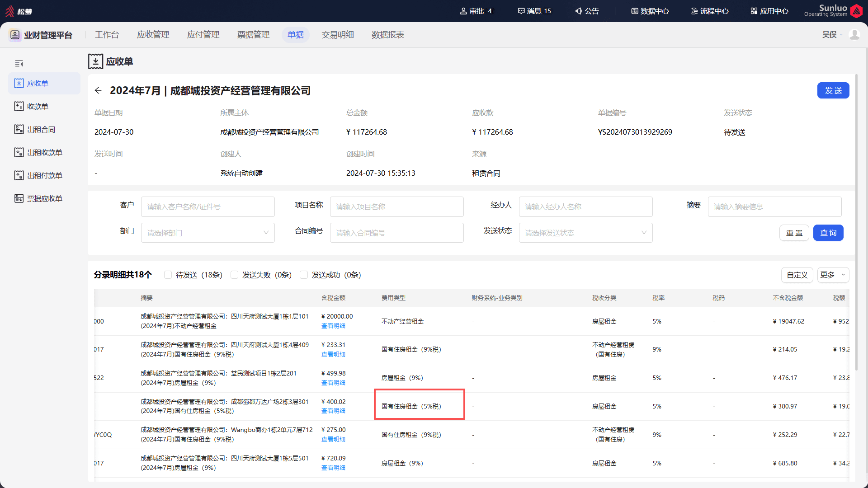Click the blue 发送 button
Image resolution: width=868 pixels, height=488 pixels.
pyautogui.click(x=833, y=90)
